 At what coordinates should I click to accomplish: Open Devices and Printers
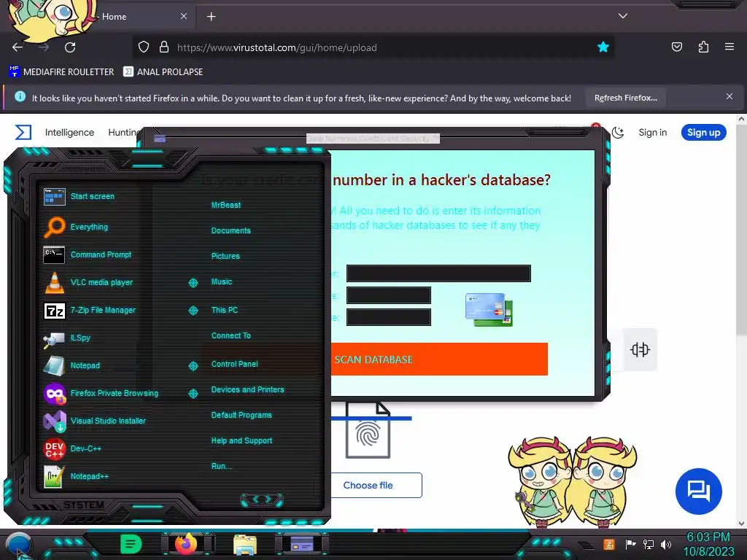coord(248,389)
